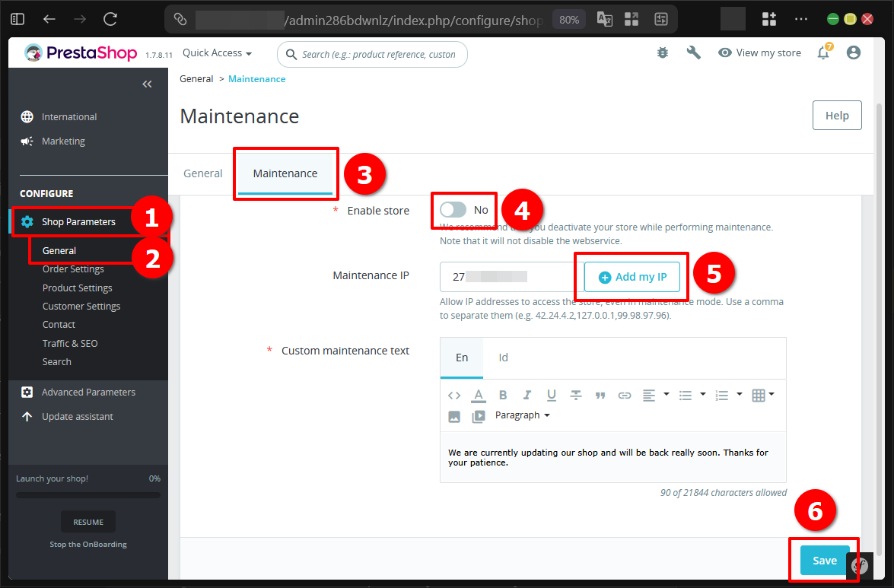
Task: Click the Add my IP button
Action: coord(632,276)
